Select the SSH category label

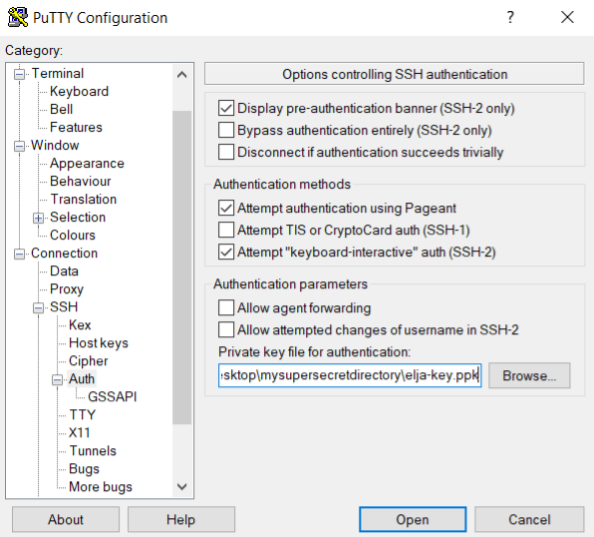(x=64, y=307)
